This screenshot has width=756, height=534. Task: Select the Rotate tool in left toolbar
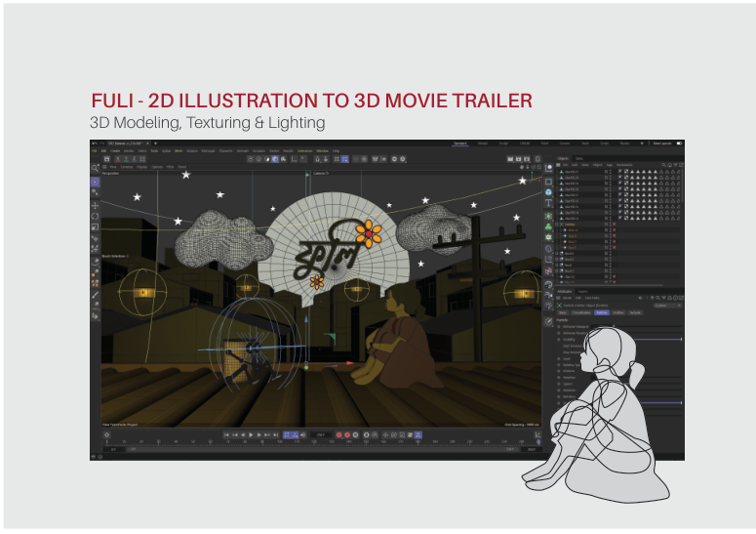pos(95,216)
